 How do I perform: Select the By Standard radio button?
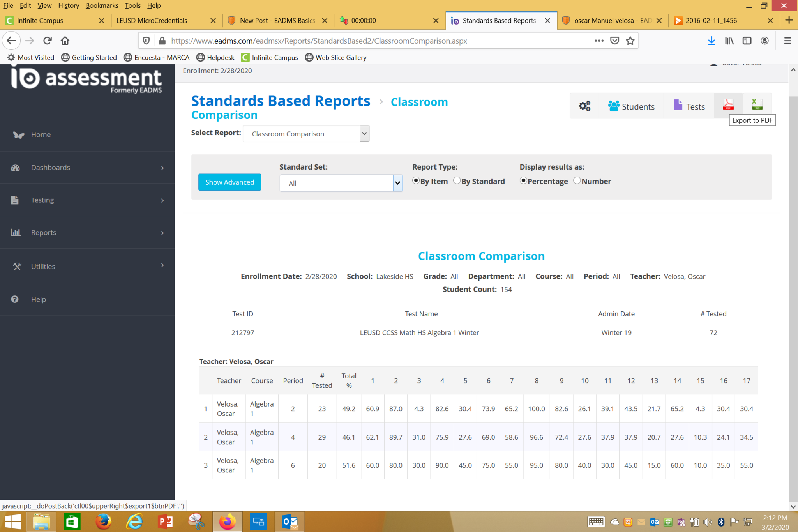457,180
